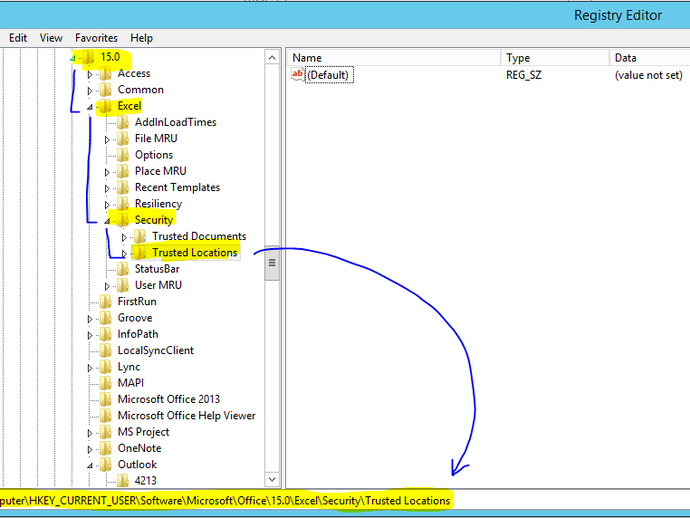Select the (Default) value name
This screenshot has width=690, height=518.
click(x=328, y=75)
